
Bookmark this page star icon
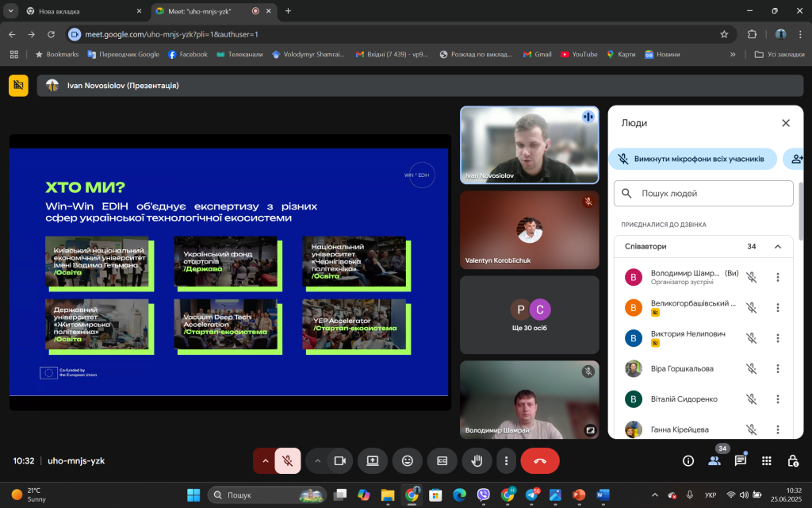point(724,34)
